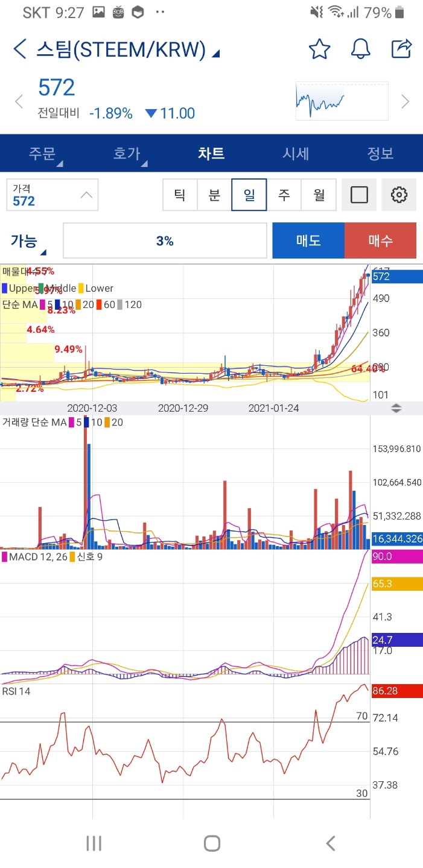The height and width of the screenshot is (868, 423).
Task: Tap the 90.0 MACD value tag
Action: click(x=396, y=556)
